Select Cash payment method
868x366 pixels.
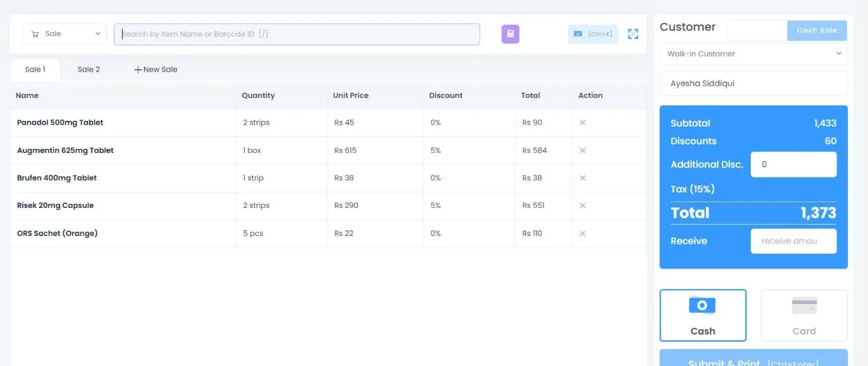click(x=703, y=315)
